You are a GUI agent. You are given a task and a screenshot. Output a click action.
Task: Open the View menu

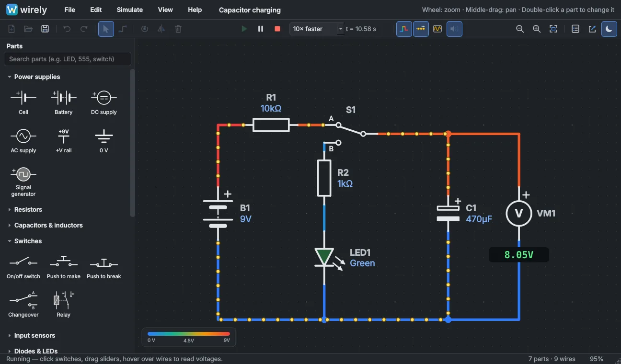(x=165, y=10)
